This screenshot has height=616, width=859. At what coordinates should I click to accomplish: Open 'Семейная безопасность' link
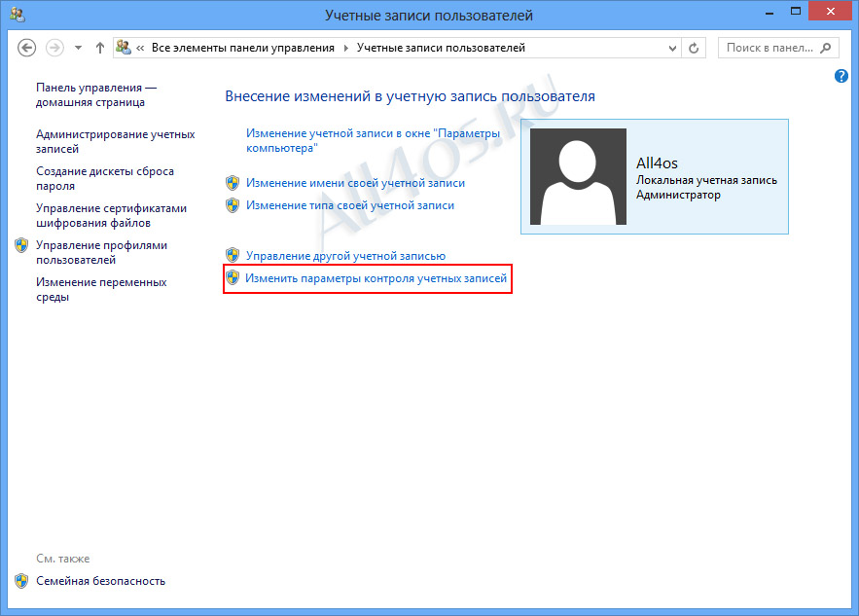pyautogui.click(x=100, y=581)
